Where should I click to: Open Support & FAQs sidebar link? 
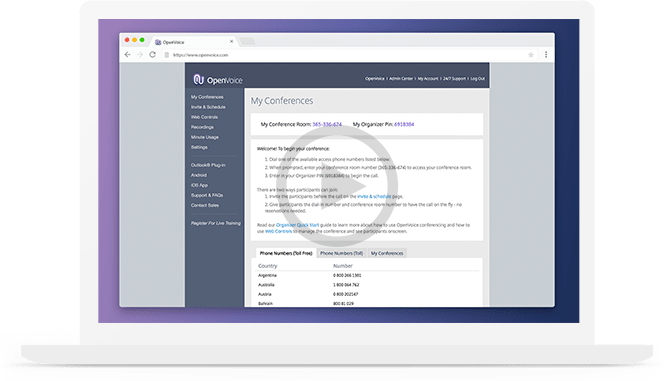coord(207,195)
